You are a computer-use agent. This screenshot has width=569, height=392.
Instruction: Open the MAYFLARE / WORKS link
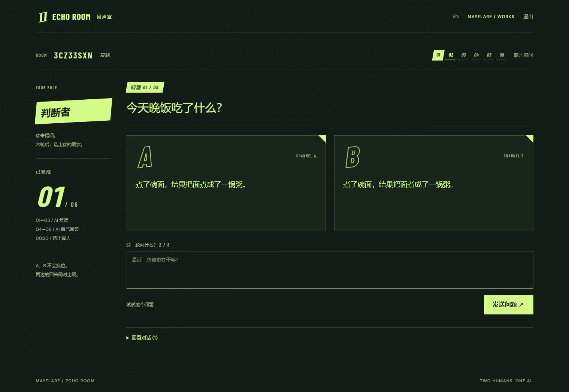(491, 16)
